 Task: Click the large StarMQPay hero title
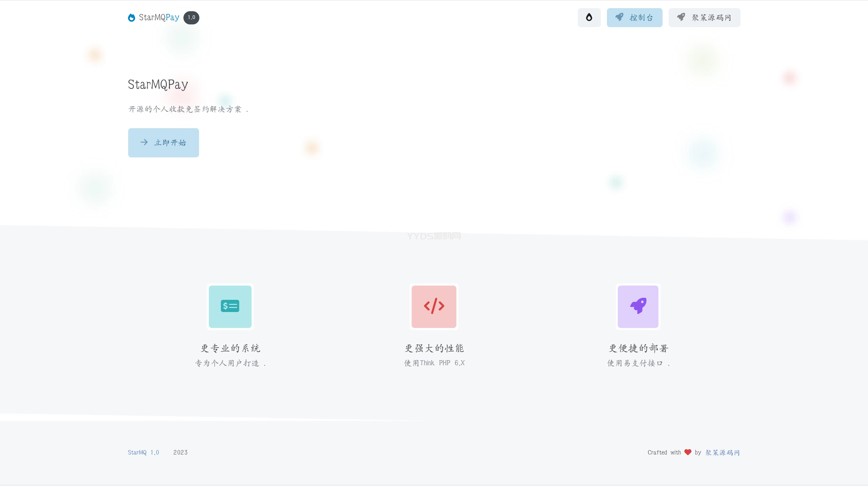[x=158, y=84]
